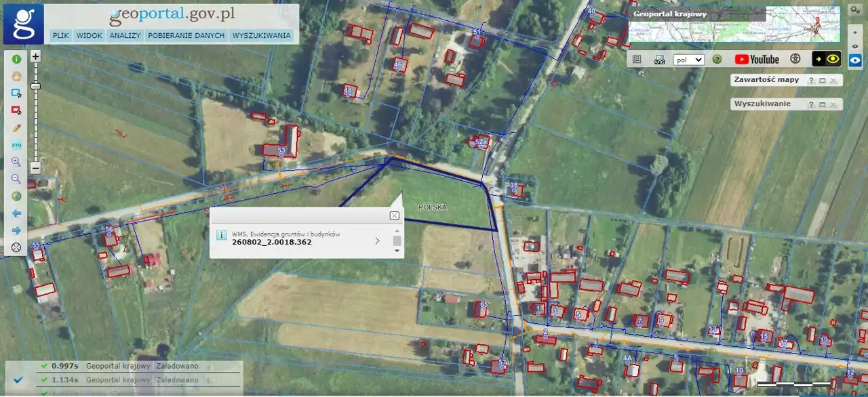The height and width of the screenshot is (397, 868).
Task: Click the magnifier zoom-in tool
Action: [16, 162]
